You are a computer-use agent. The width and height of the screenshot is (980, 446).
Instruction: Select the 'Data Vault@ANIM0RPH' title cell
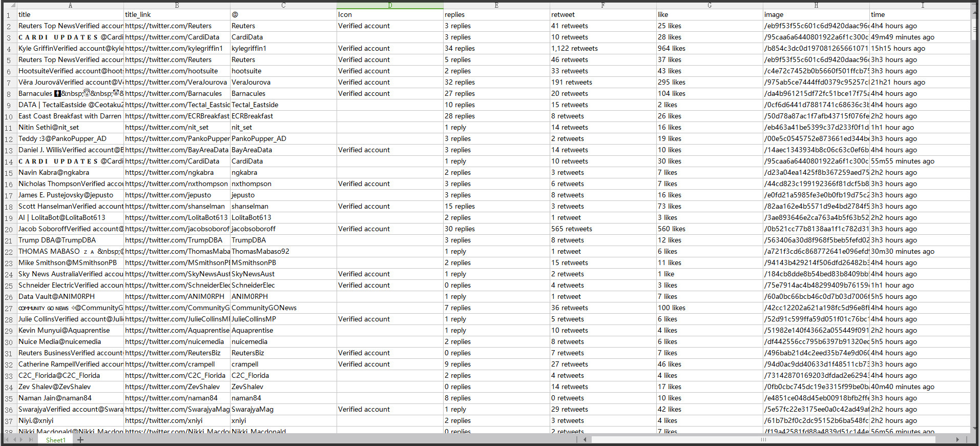tap(70, 296)
